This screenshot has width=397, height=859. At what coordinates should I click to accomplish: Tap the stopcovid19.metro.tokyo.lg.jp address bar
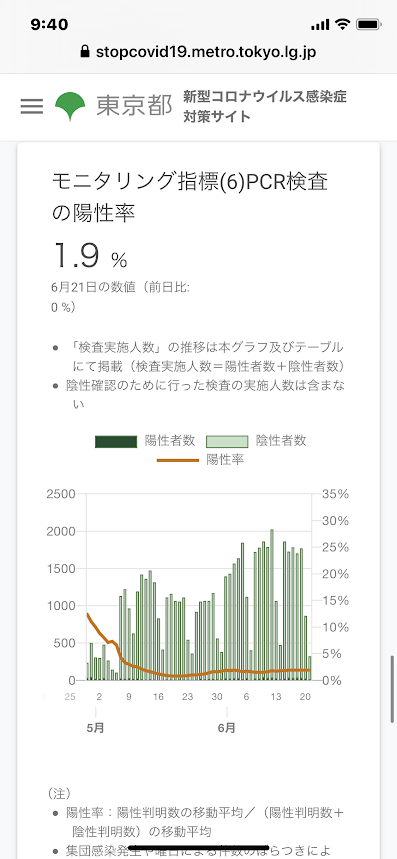tap(198, 52)
